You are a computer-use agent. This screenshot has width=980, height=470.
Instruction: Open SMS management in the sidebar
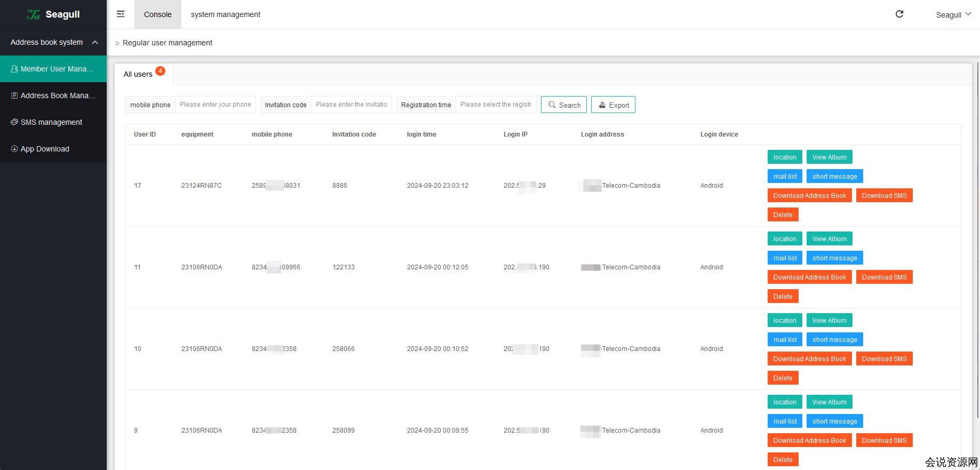click(53, 122)
